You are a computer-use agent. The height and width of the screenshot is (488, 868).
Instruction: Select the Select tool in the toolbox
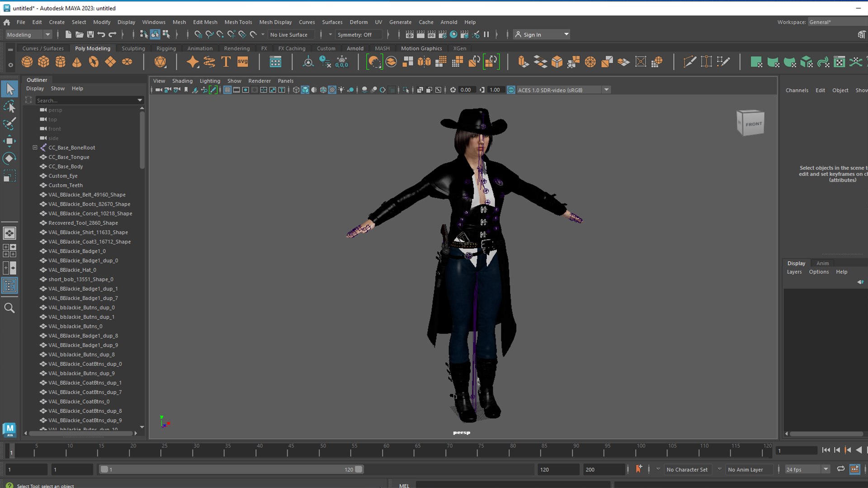(x=9, y=89)
